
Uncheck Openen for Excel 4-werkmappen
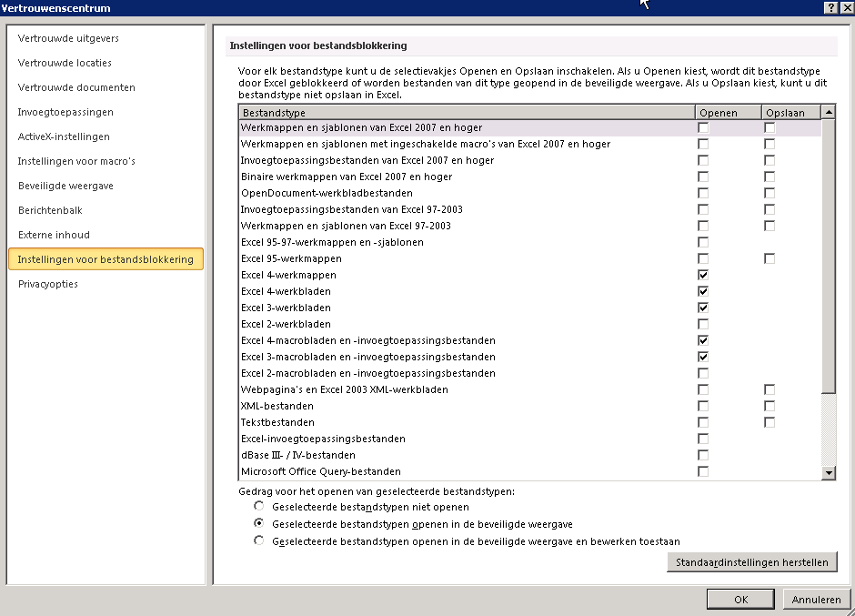pyautogui.click(x=703, y=275)
